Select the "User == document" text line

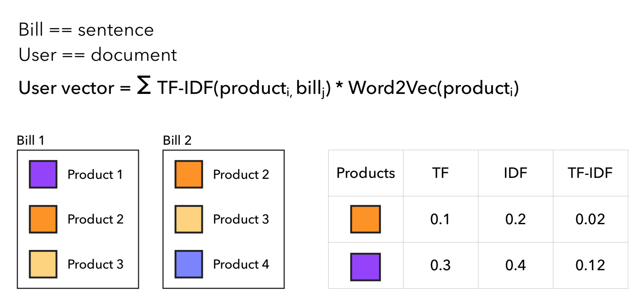coord(98,55)
